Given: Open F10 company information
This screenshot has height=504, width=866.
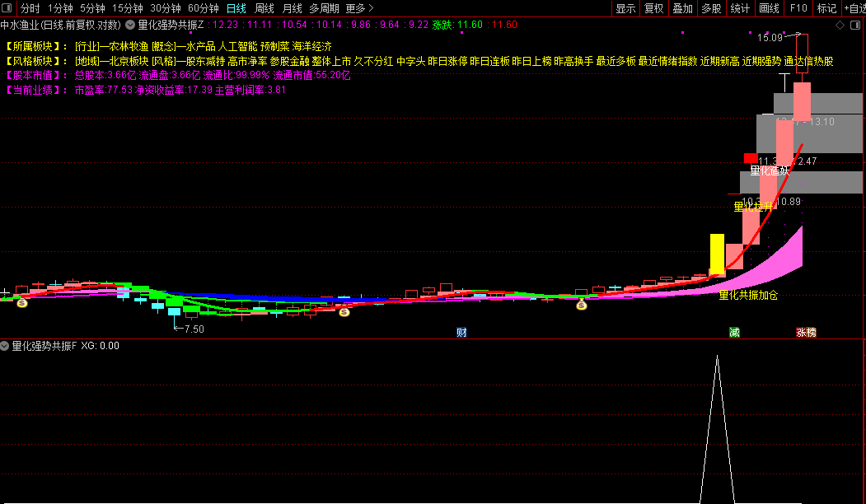Looking at the screenshot, I should (x=798, y=8).
